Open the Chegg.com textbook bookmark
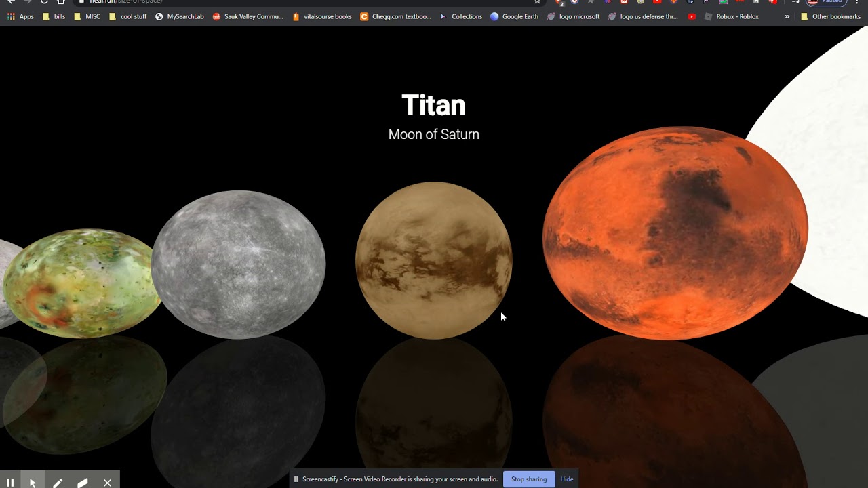Screen dimensions: 868x488 point(395,16)
